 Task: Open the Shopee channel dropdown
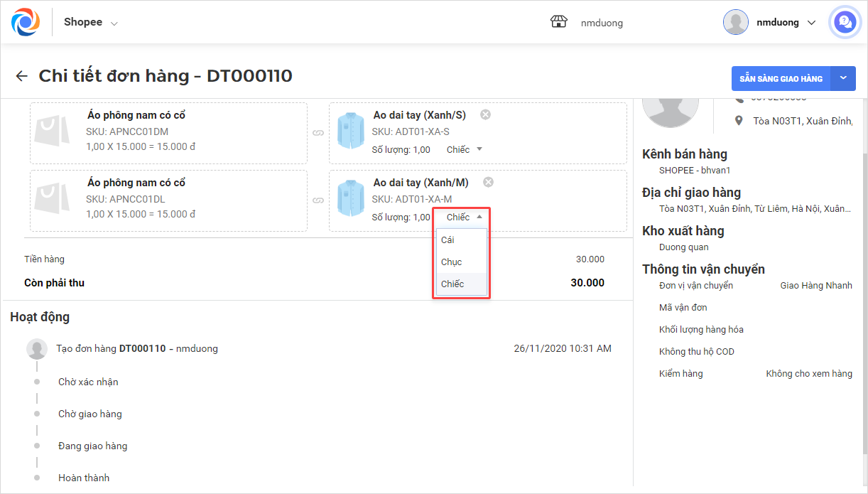91,22
